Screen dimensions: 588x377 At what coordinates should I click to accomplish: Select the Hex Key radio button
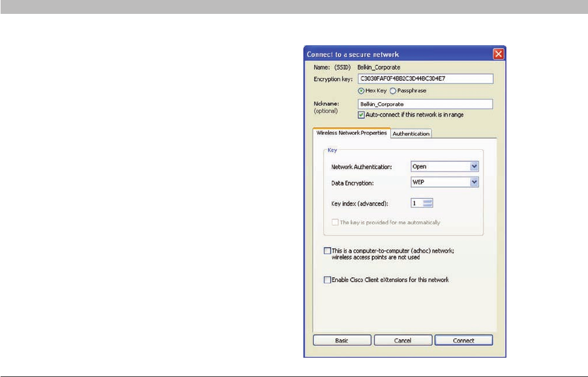[361, 91]
